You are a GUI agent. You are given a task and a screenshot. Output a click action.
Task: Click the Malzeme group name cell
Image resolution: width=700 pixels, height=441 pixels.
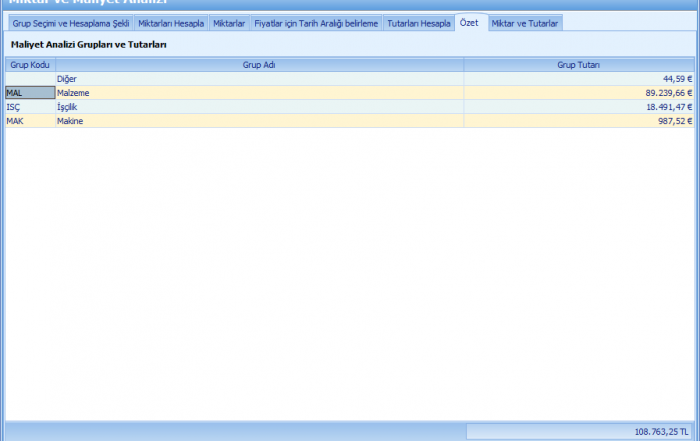pos(259,92)
